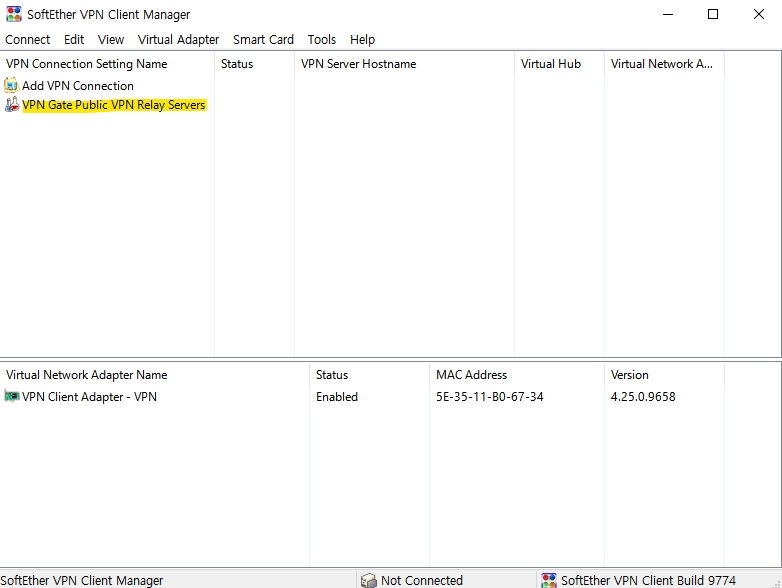
Task: Sort by Status column in connection list
Action: 254,64
